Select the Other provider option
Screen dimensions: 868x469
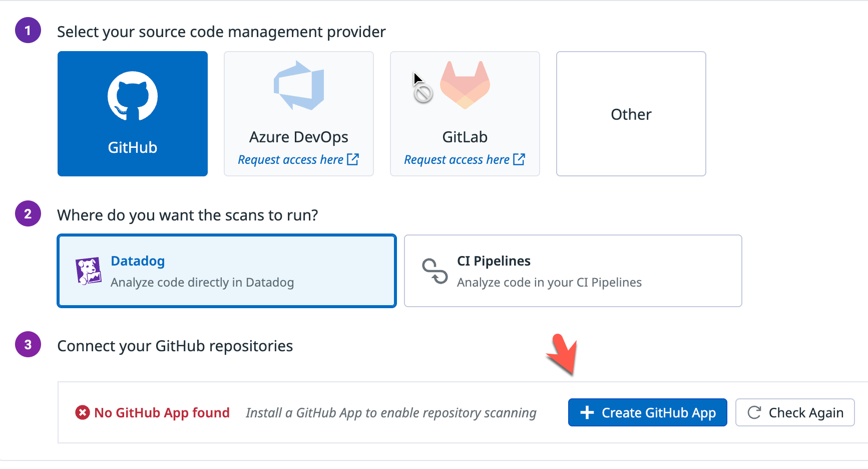coord(631,114)
